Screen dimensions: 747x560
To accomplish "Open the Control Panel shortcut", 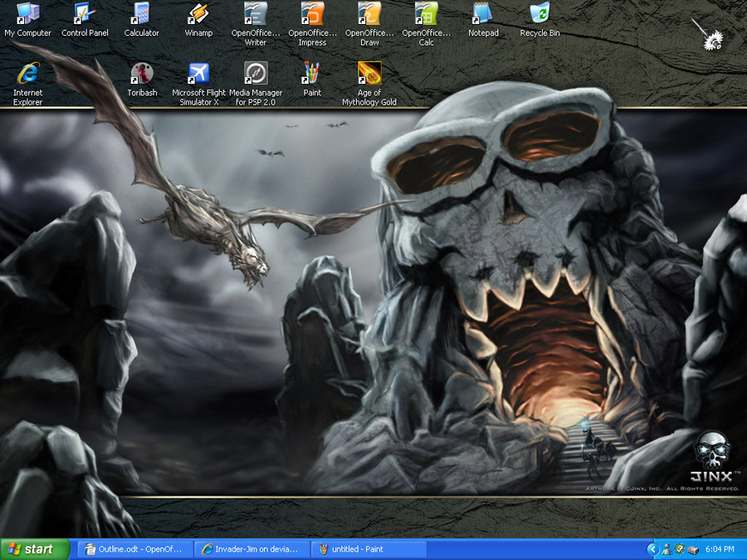I will [85, 20].
